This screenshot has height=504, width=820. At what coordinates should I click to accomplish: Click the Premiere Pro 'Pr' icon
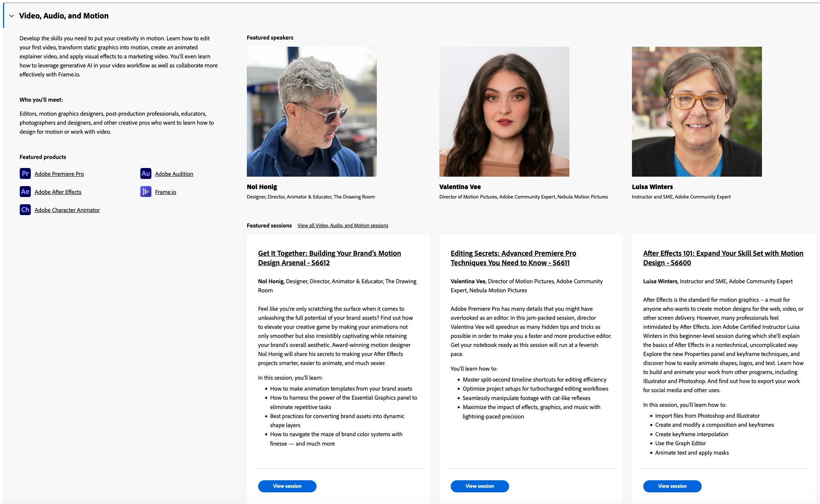pos(25,174)
